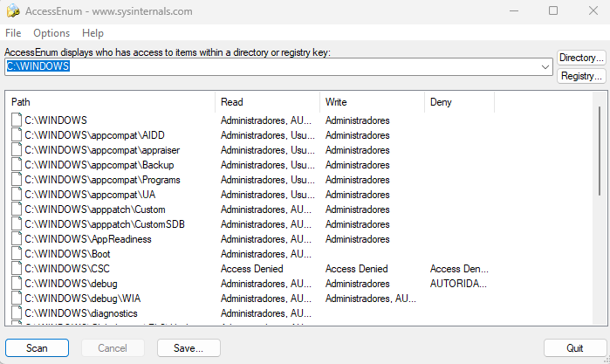The height and width of the screenshot is (364, 610).
Task: Sort by the Path column header
Action: tap(111, 102)
